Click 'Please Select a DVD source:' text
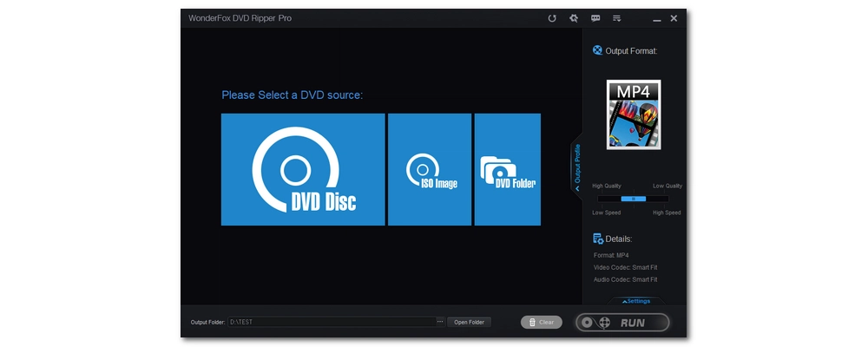 coord(293,95)
